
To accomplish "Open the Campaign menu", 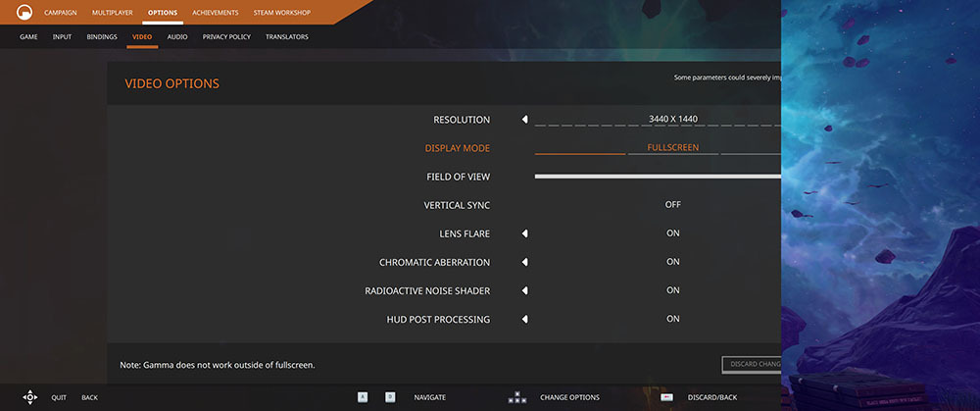I will (61, 13).
